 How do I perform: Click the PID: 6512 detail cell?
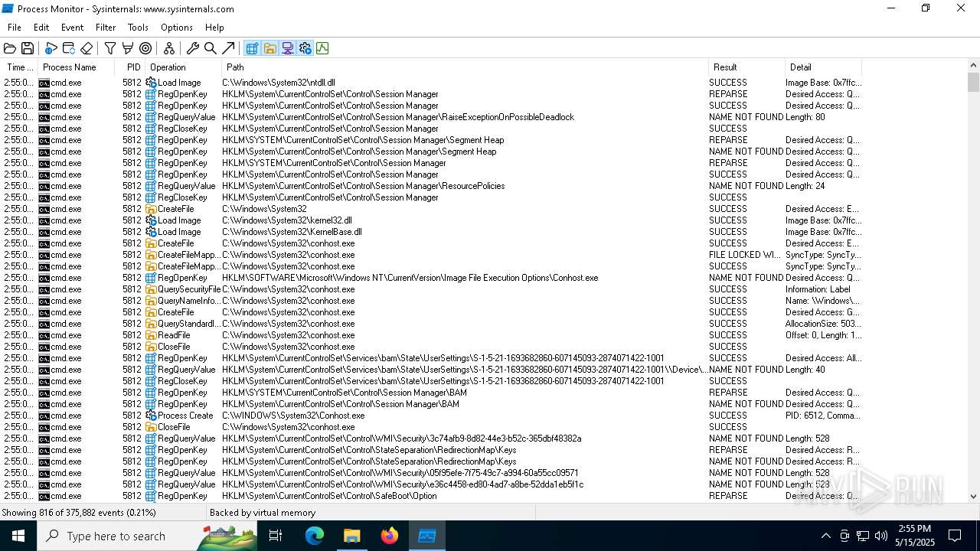pos(822,416)
